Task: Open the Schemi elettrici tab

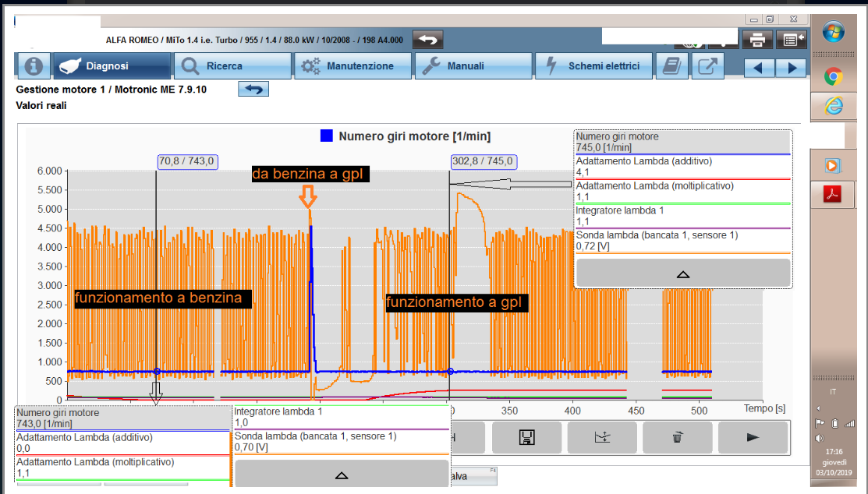Action: coord(593,65)
